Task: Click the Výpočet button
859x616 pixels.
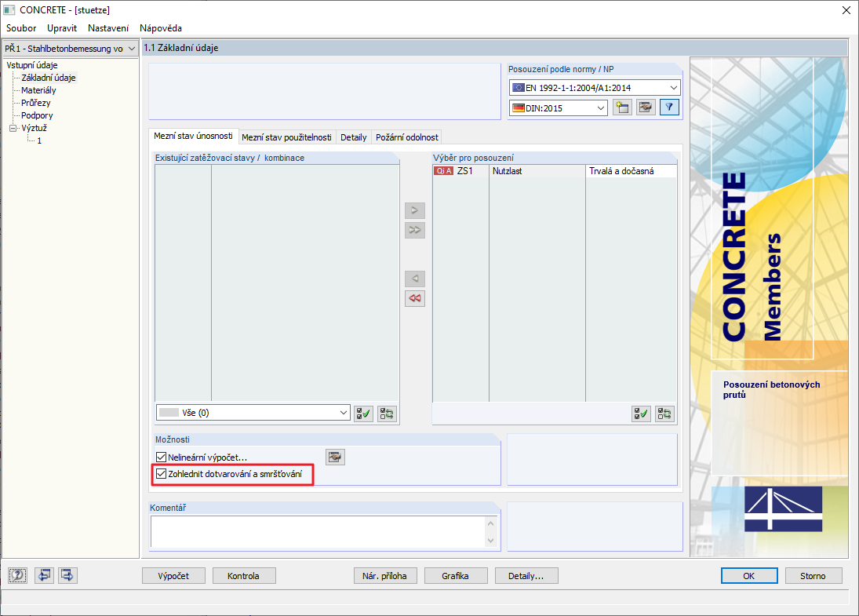Action: [x=173, y=576]
